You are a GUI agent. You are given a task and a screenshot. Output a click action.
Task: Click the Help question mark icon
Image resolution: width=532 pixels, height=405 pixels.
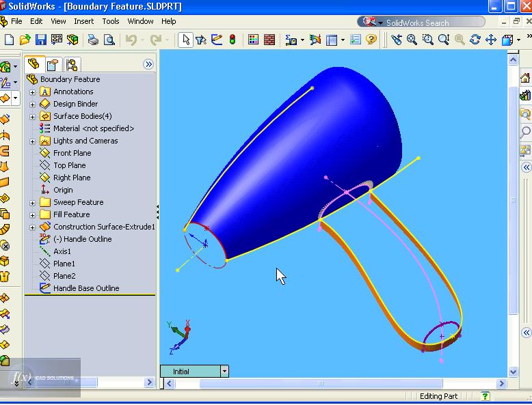(371, 40)
